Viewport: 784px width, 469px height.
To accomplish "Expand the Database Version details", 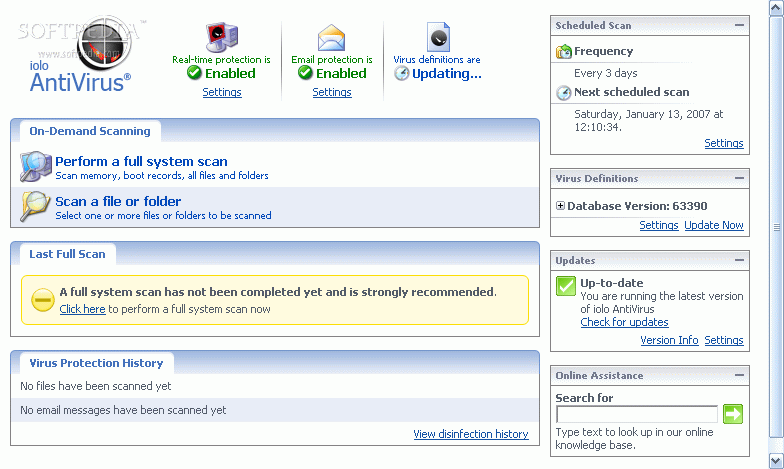I will 560,206.
